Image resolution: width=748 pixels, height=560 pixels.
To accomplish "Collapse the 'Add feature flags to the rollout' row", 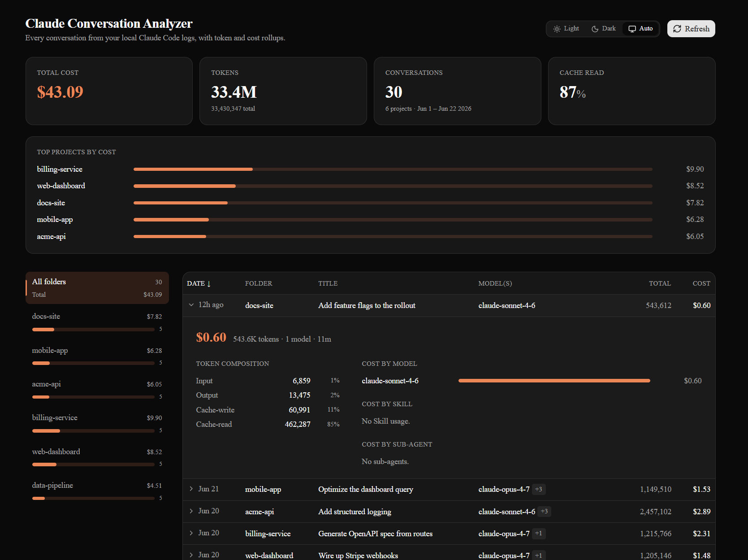I will tap(191, 305).
